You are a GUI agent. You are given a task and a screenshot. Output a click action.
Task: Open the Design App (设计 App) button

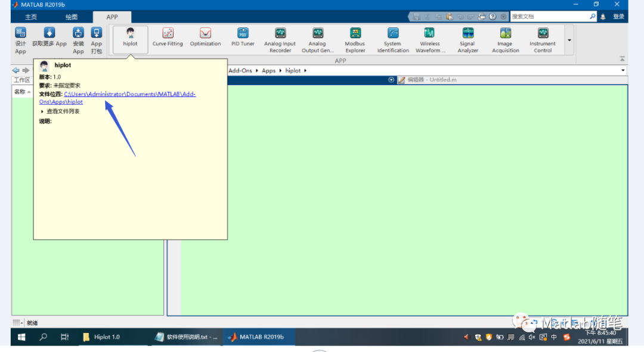click(20, 41)
